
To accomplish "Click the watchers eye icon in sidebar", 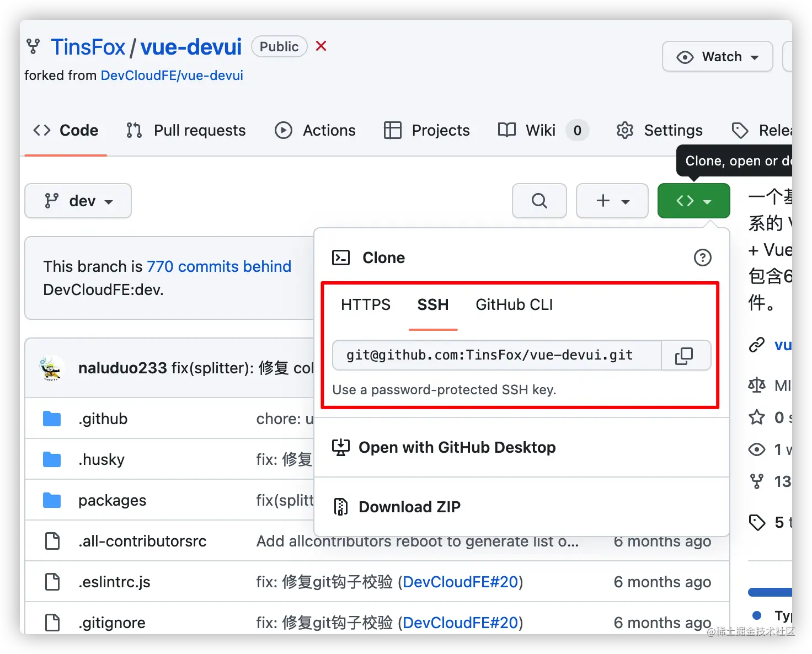I will [757, 449].
